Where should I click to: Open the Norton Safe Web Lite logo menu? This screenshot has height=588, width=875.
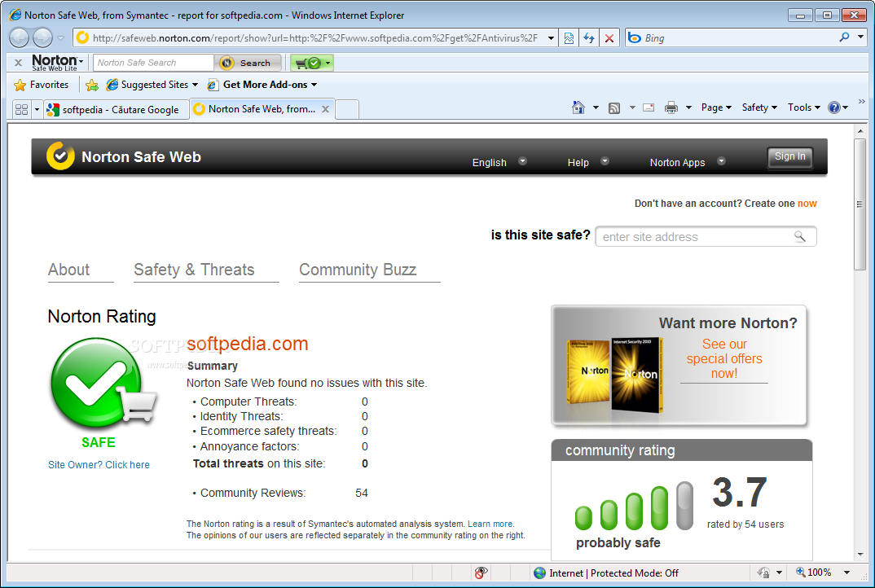pyautogui.click(x=58, y=62)
